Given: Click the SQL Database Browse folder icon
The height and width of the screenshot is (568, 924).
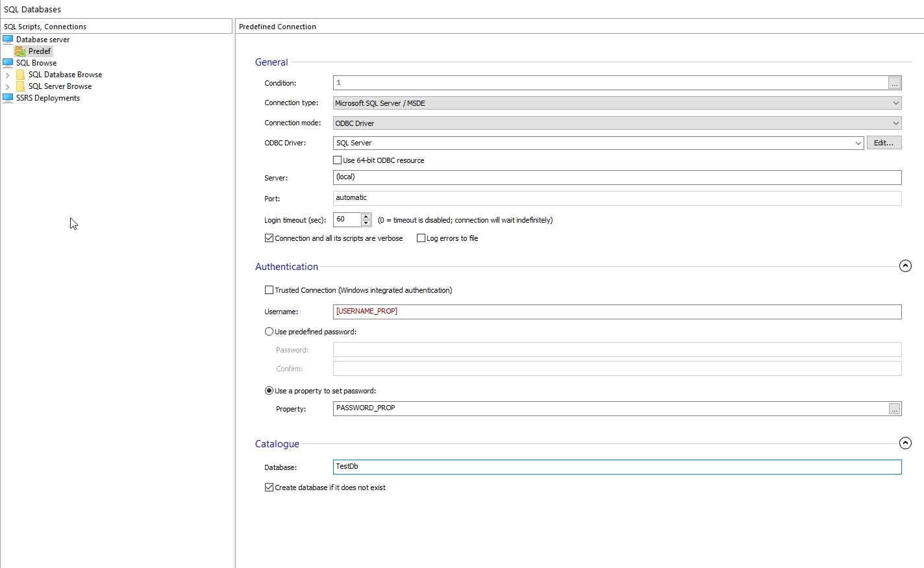Looking at the screenshot, I should pos(21,75).
